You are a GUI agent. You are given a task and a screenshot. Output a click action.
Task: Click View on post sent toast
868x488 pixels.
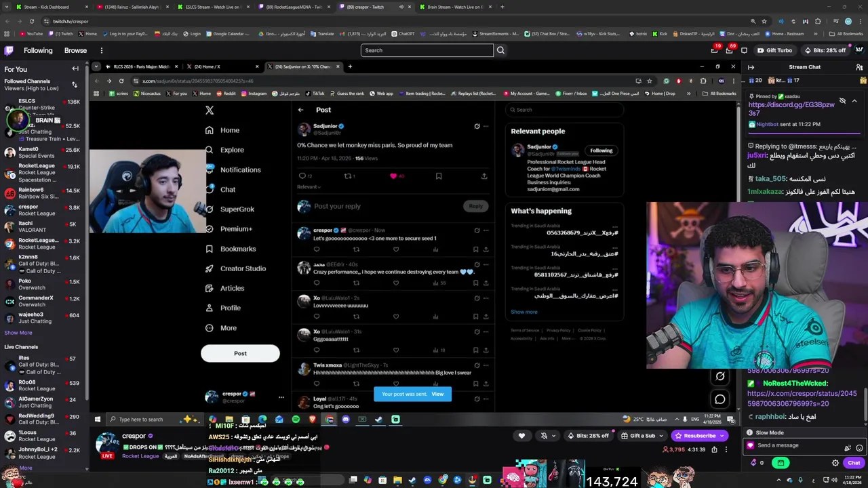point(437,394)
